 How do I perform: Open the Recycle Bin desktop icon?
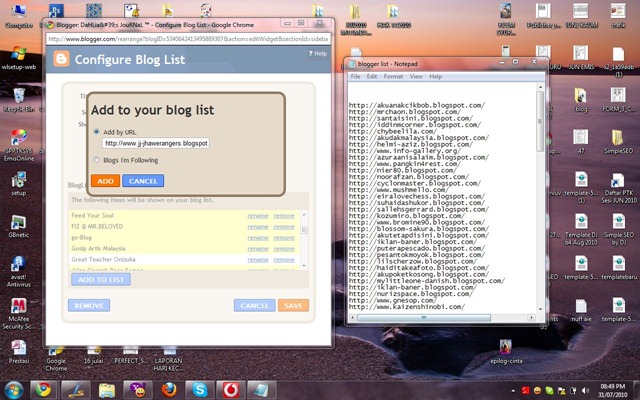click(19, 100)
